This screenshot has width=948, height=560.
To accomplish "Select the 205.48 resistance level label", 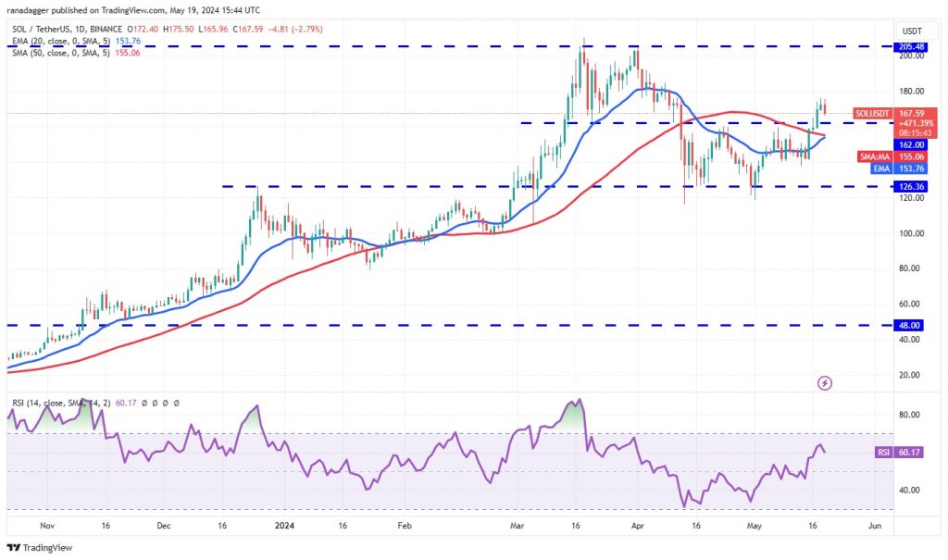I will click(911, 46).
